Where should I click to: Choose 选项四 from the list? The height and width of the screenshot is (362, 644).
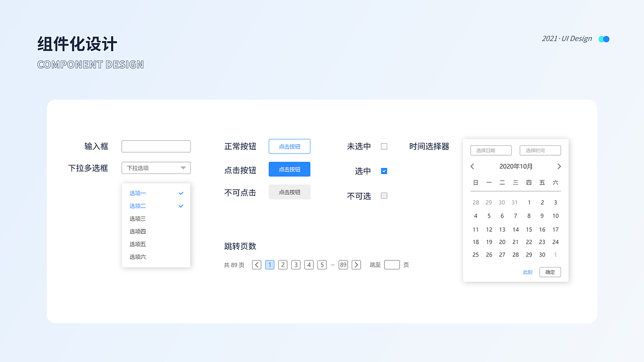[x=156, y=231]
